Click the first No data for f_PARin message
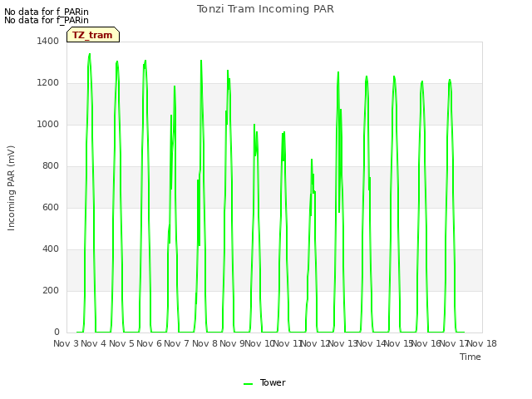The image size is (532, 399). pos(47,12)
